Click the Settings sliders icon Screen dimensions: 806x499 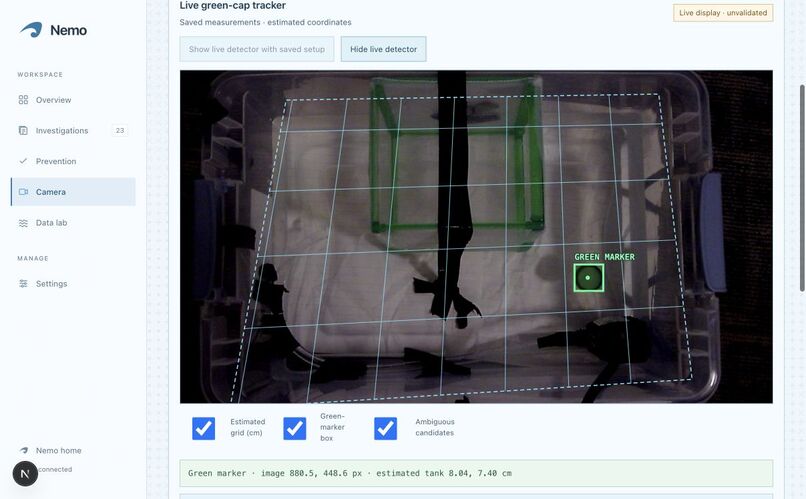pyautogui.click(x=23, y=284)
